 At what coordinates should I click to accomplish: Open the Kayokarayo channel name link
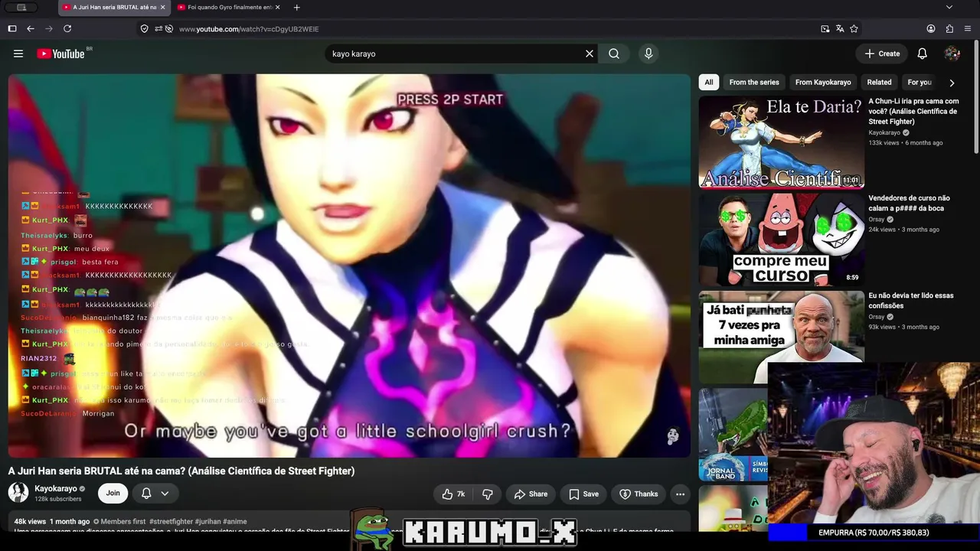56,489
